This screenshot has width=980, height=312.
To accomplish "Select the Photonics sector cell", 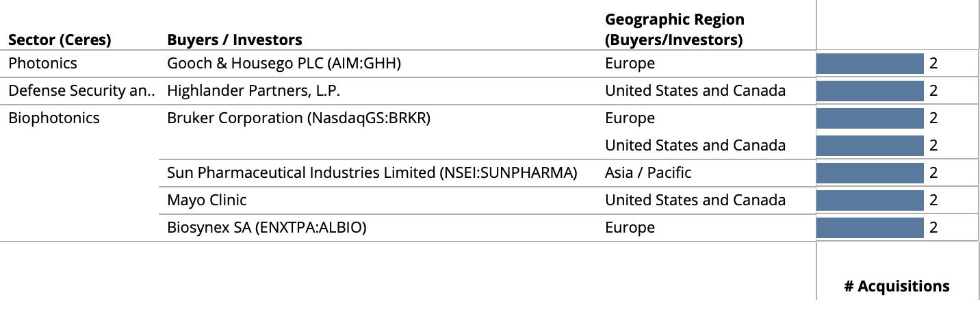I will [x=42, y=64].
